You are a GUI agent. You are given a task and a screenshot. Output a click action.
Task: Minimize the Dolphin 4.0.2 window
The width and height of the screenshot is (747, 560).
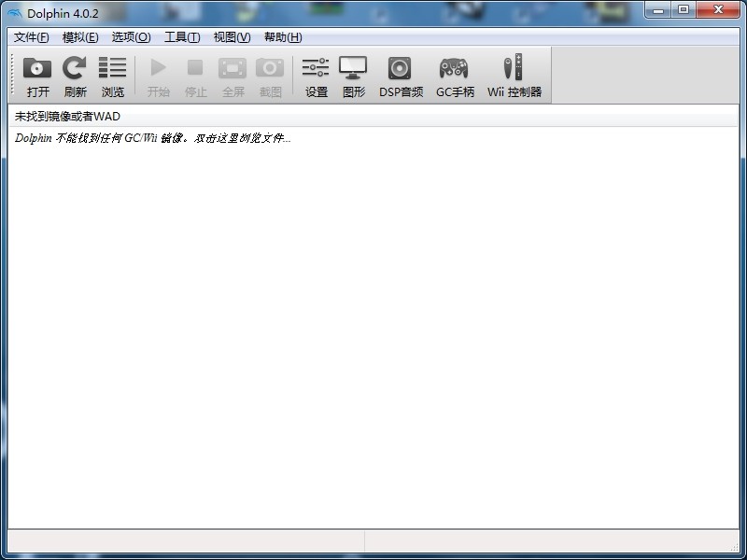pos(658,9)
